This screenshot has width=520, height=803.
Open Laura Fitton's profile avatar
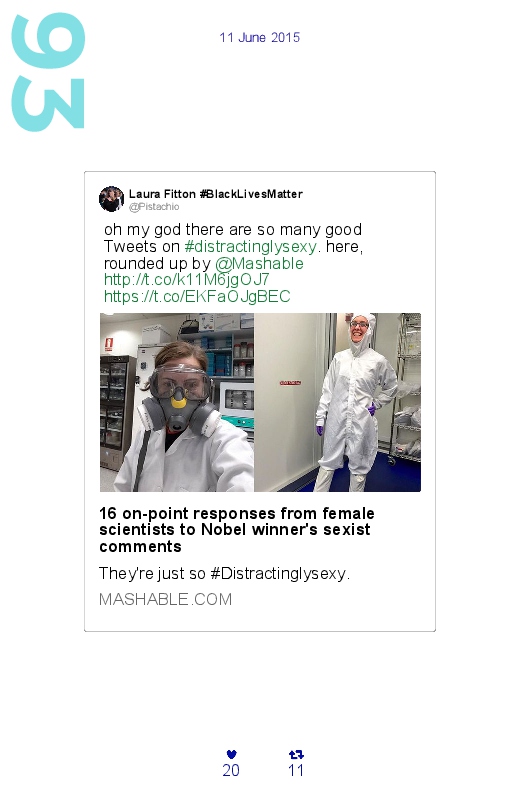coord(111,199)
